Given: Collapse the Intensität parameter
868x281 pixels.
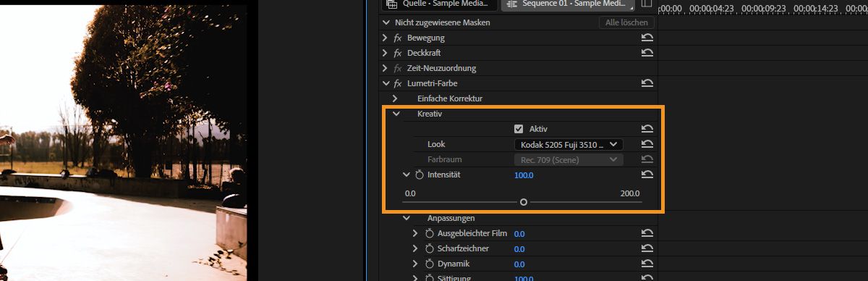Looking at the screenshot, I should [x=406, y=175].
